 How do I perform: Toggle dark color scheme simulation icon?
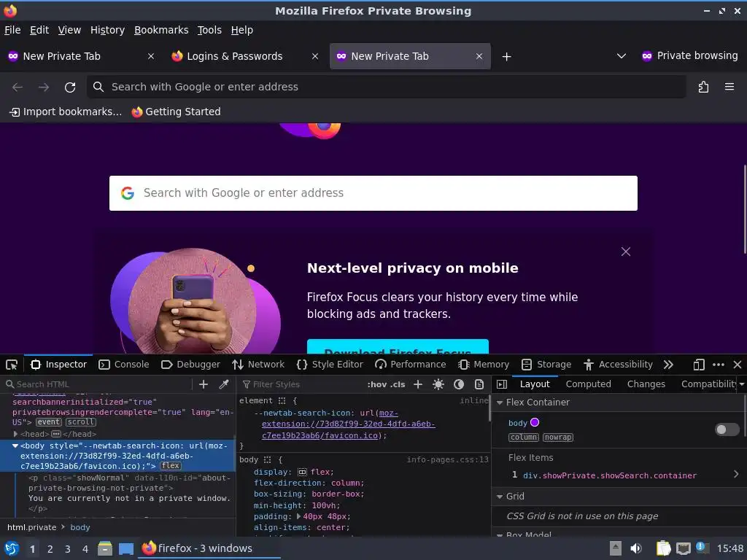click(459, 384)
